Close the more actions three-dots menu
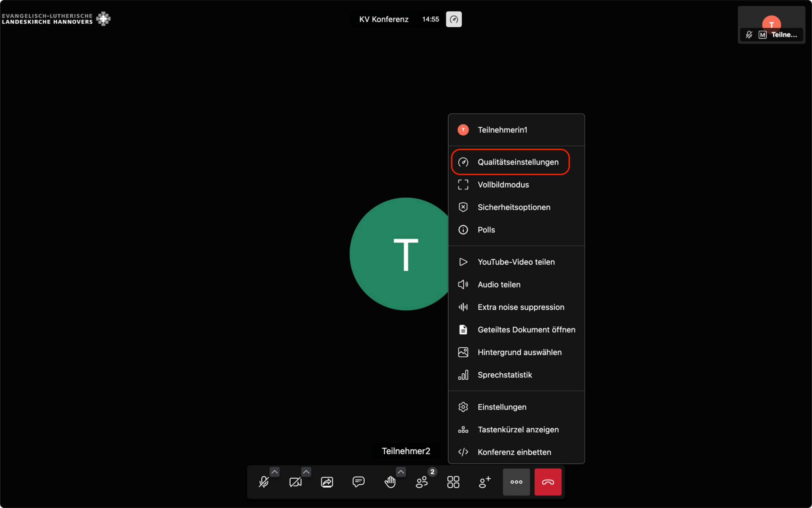 click(x=516, y=482)
